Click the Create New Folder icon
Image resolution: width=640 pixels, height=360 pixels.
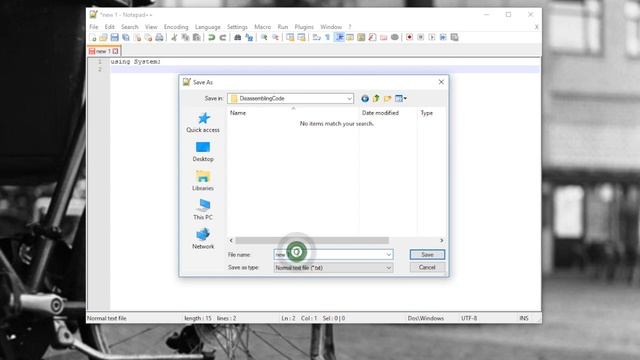387,98
